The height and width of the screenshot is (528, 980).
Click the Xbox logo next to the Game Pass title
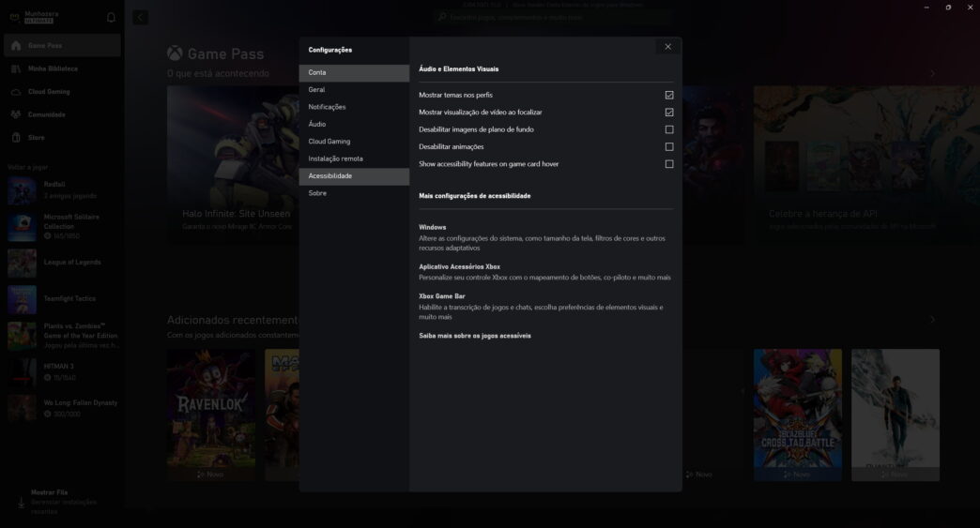(x=175, y=53)
